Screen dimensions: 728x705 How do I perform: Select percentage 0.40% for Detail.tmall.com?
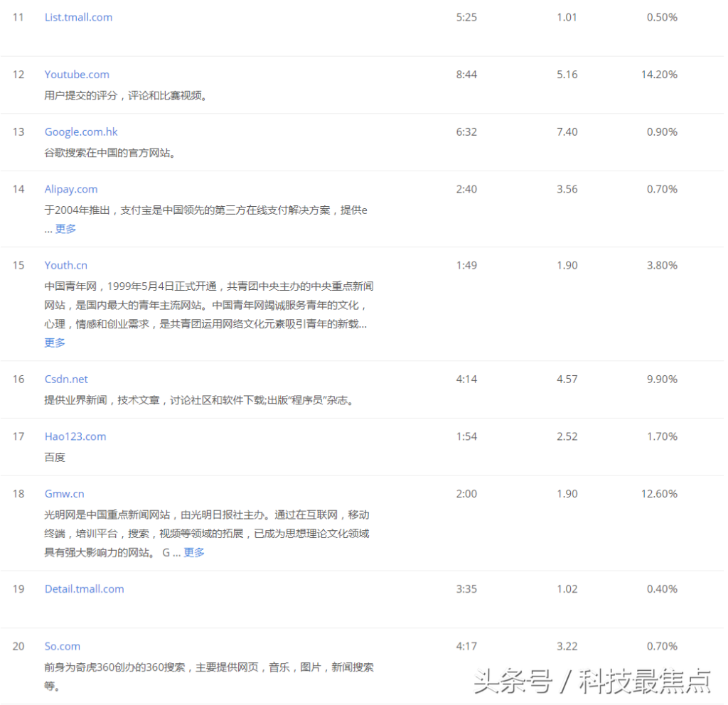coord(662,589)
